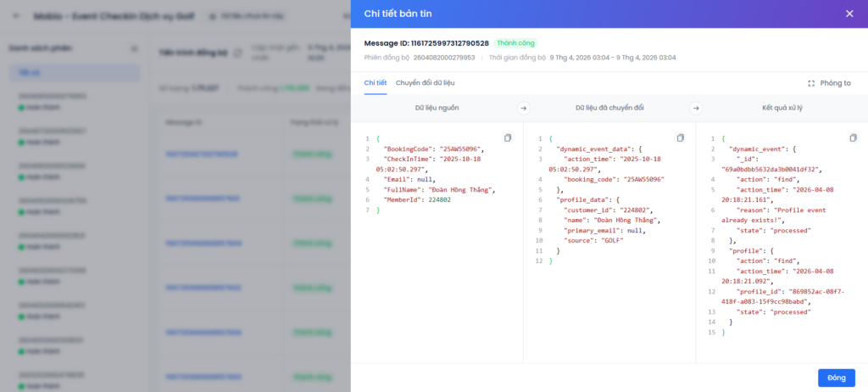Image resolution: width=868 pixels, height=392 pixels.
Task: Click the reason line in processing result
Action: (784, 210)
